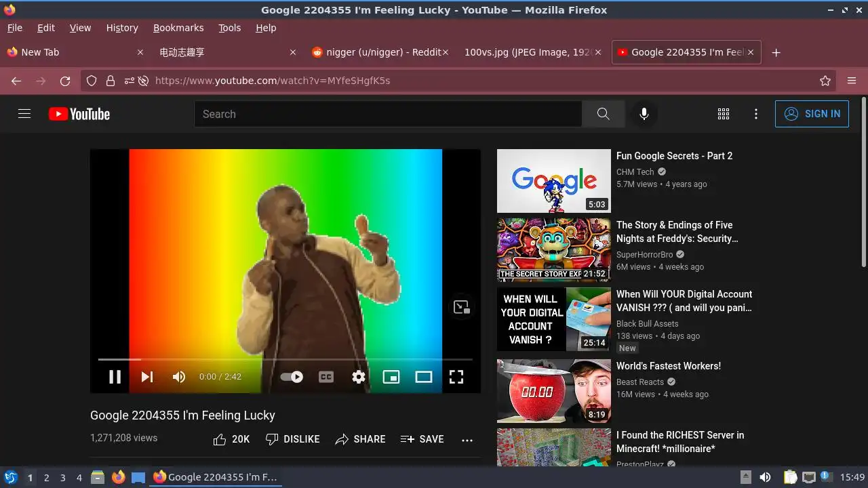Open Five Nights at Freddy's video title
This screenshot has width=868, height=488.
[x=677, y=232]
